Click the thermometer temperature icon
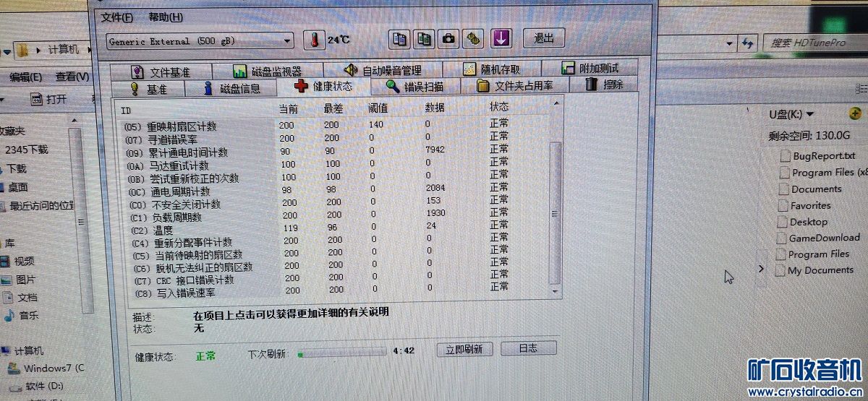 (314, 40)
